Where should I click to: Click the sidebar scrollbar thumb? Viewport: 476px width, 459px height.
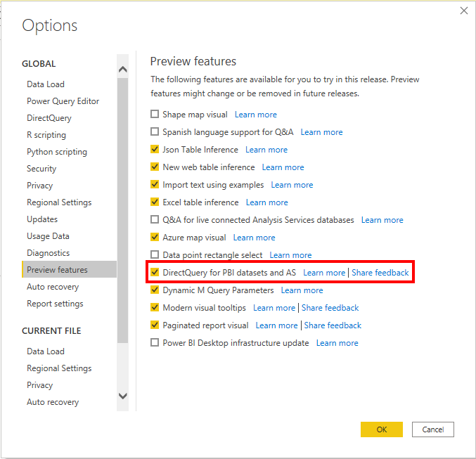pyautogui.click(x=122, y=211)
